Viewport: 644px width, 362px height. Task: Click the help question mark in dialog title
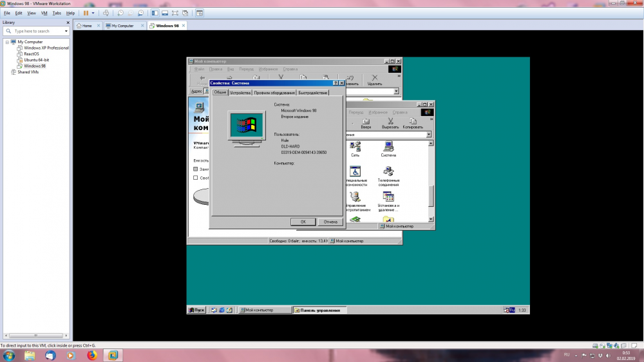[x=336, y=83]
